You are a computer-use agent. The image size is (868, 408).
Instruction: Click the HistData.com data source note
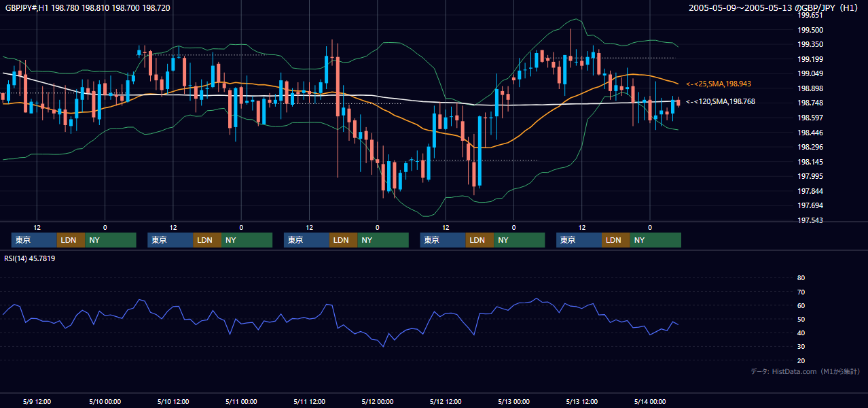(x=806, y=371)
